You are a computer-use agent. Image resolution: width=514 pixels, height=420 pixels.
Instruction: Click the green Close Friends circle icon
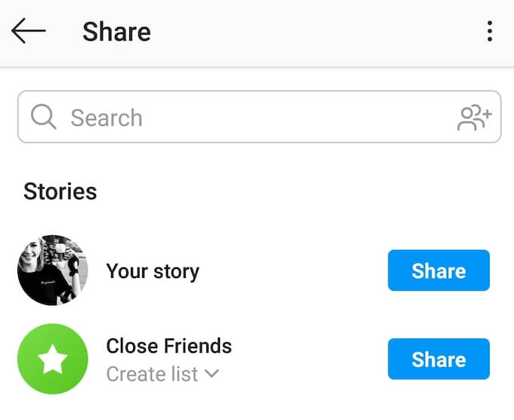pyautogui.click(x=53, y=359)
